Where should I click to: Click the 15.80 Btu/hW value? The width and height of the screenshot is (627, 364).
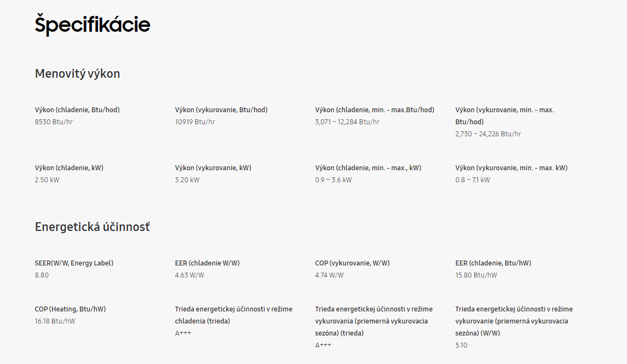click(476, 275)
